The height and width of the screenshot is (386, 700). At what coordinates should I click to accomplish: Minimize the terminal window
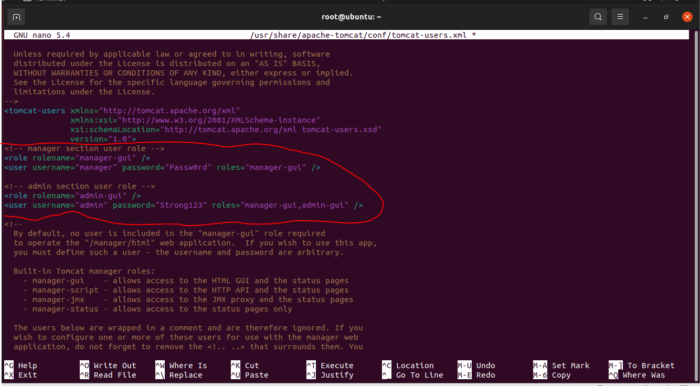(646, 17)
